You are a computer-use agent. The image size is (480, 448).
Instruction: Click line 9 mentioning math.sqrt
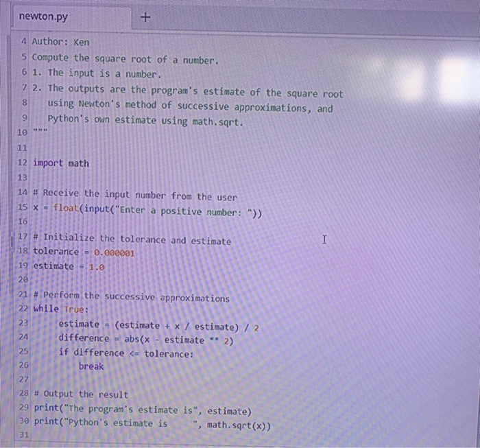pyautogui.click(x=145, y=120)
